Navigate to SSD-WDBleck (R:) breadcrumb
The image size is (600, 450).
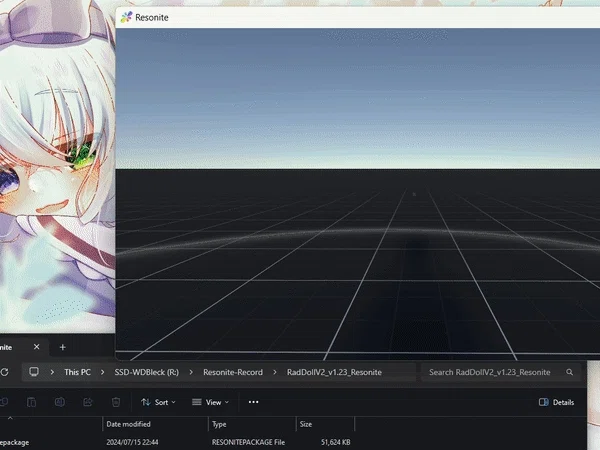tap(147, 372)
